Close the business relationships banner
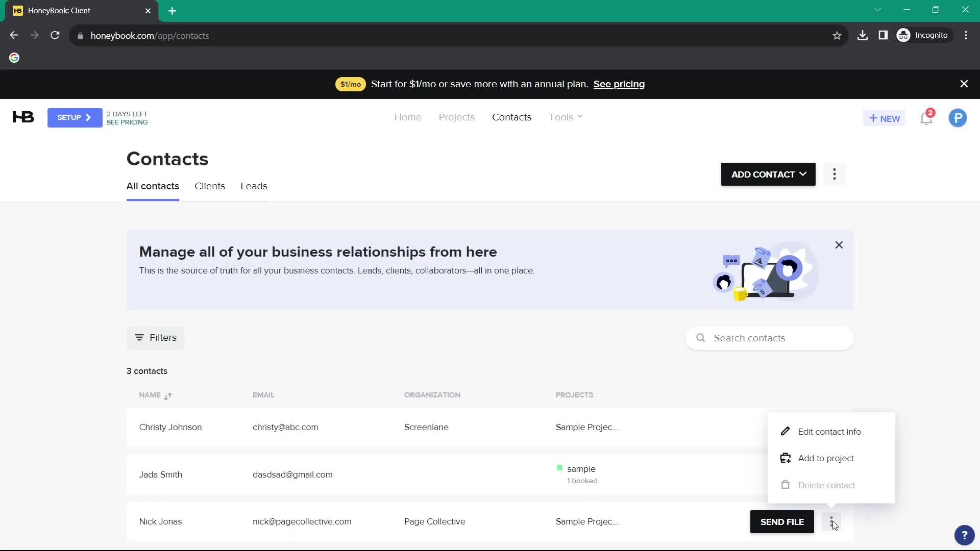 click(x=839, y=245)
